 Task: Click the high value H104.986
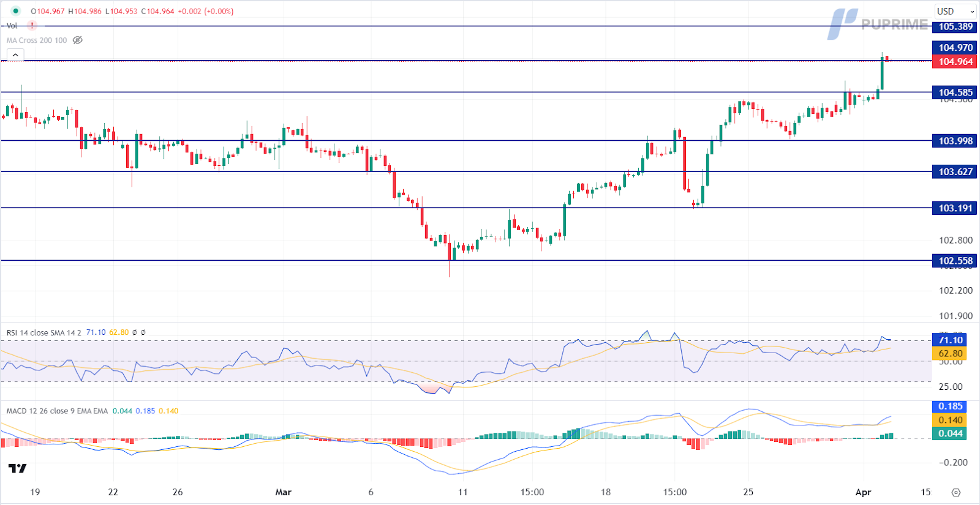[x=85, y=11]
